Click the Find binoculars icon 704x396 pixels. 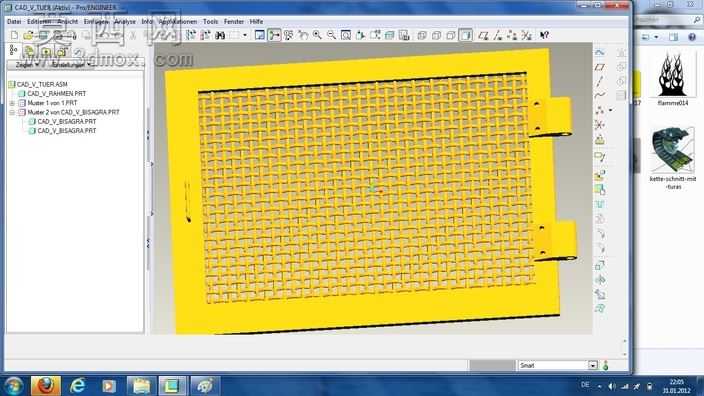pyautogui.click(x=220, y=35)
